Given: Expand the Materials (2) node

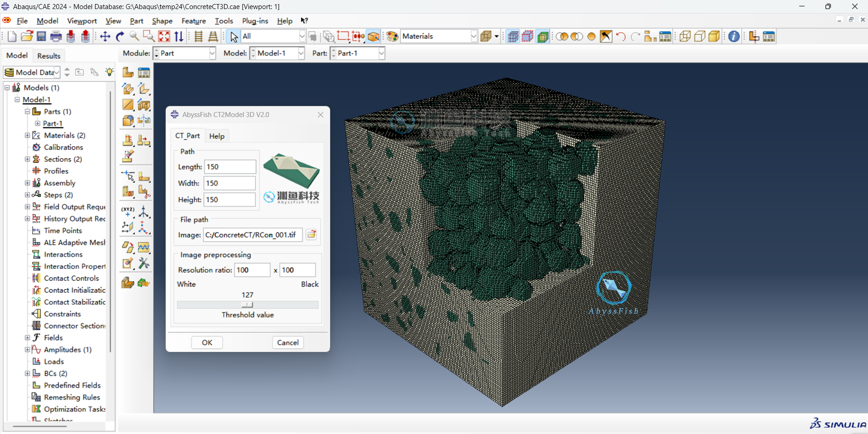Looking at the screenshot, I should (27, 136).
